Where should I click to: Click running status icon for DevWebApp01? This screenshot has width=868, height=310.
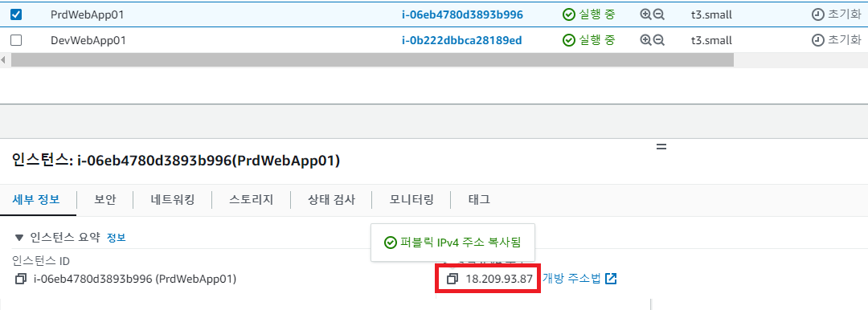(x=568, y=40)
